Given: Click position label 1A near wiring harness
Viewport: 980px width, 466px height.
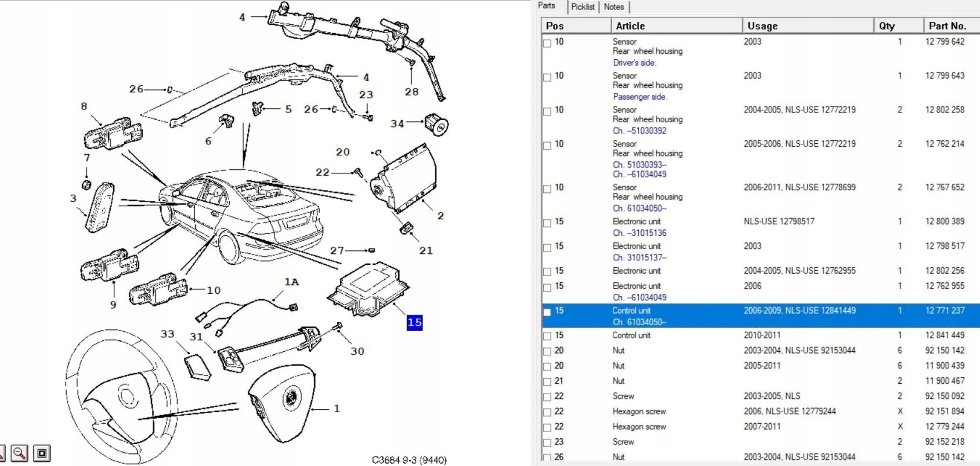Looking at the screenshot, I should tap(291, 282).
